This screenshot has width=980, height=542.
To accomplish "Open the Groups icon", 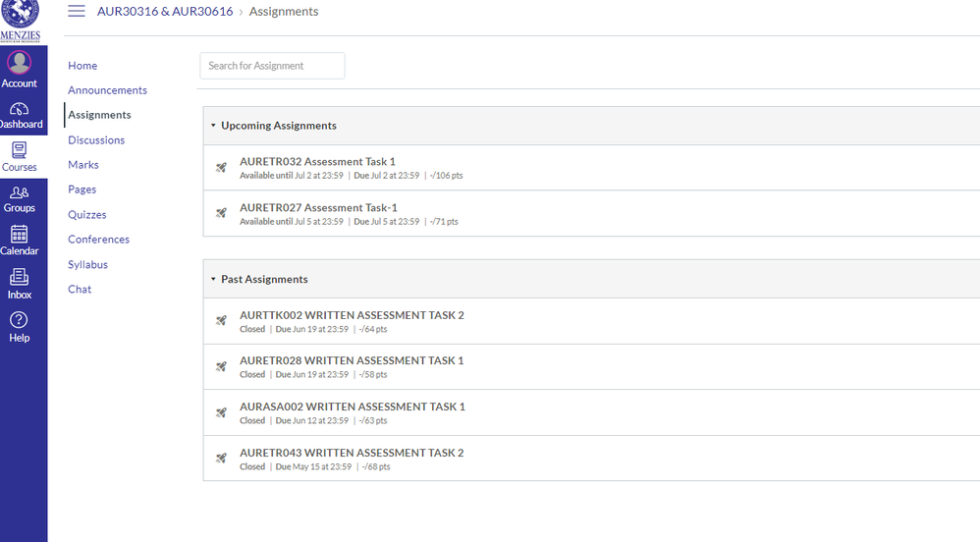I will point(20,192).
